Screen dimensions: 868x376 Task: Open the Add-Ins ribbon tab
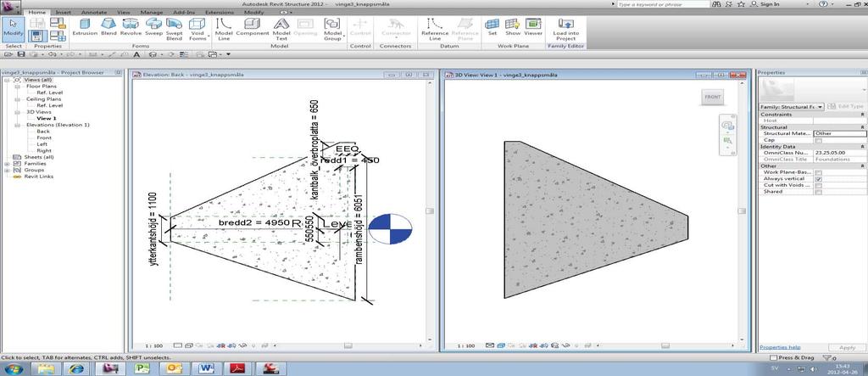[184, 12]
